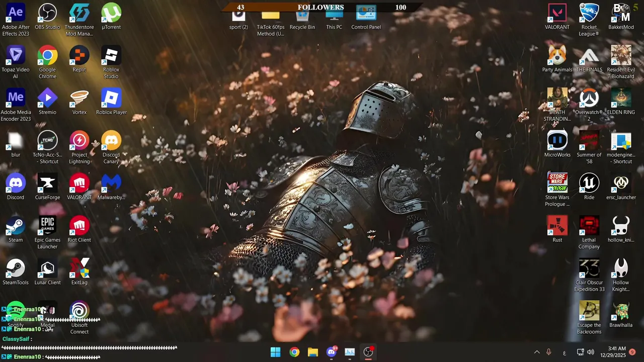Select the µTorrent desktop icon
The image size is (644, 362).
pos(111,17)
